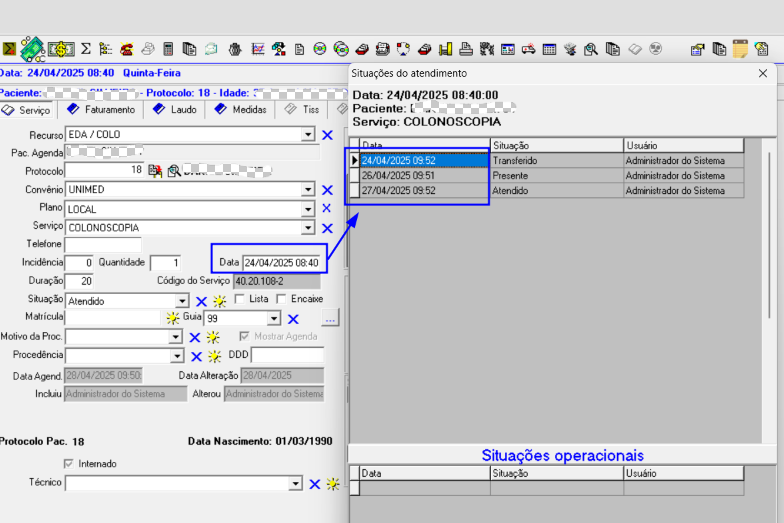Click the magnifier over document toolbar icon
Viewport: 784px width, 523px height.
(x=591, y=49)
